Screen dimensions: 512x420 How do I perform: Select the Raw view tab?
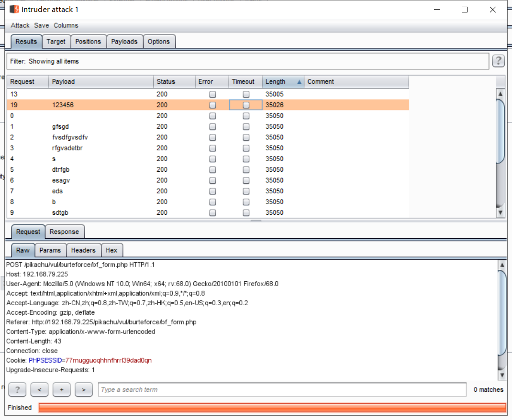pos(23,250)
